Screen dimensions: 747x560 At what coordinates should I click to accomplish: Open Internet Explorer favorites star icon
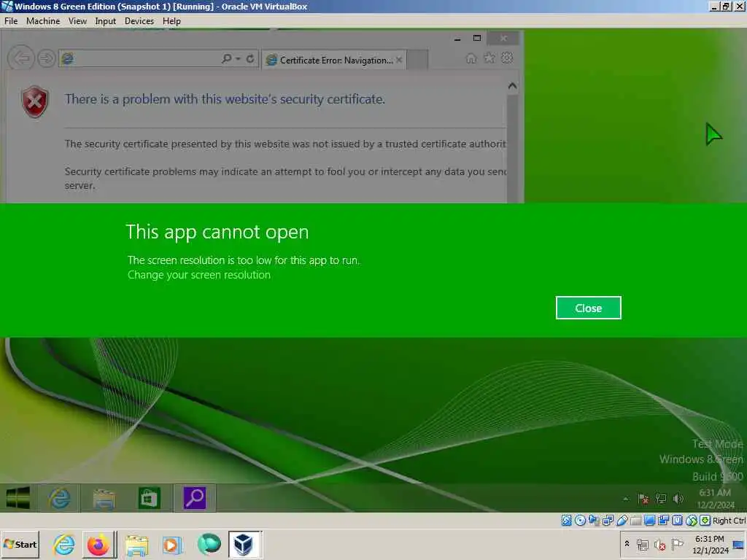point(489,58)
